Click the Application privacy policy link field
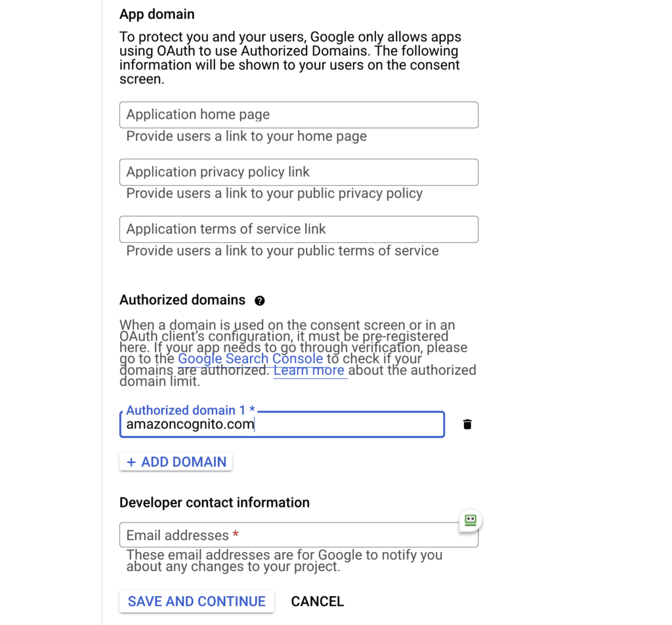Screen dimensions: 672x625 click(x=299, y=172)
